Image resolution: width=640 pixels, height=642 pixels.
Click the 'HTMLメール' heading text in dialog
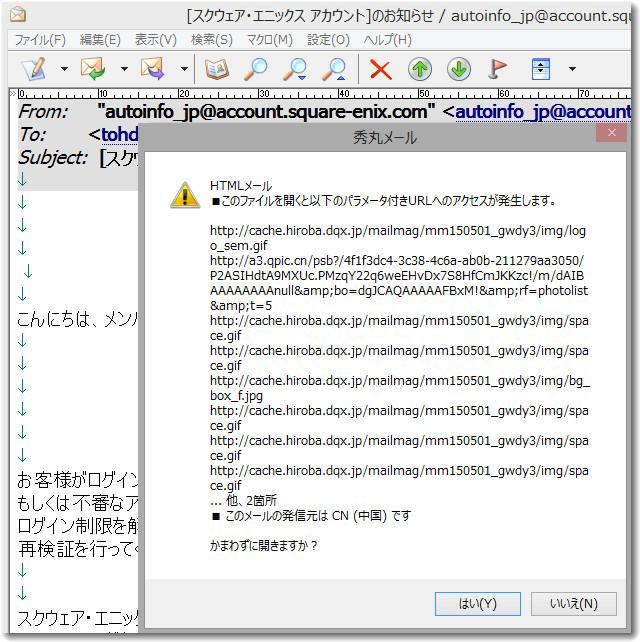241,185
